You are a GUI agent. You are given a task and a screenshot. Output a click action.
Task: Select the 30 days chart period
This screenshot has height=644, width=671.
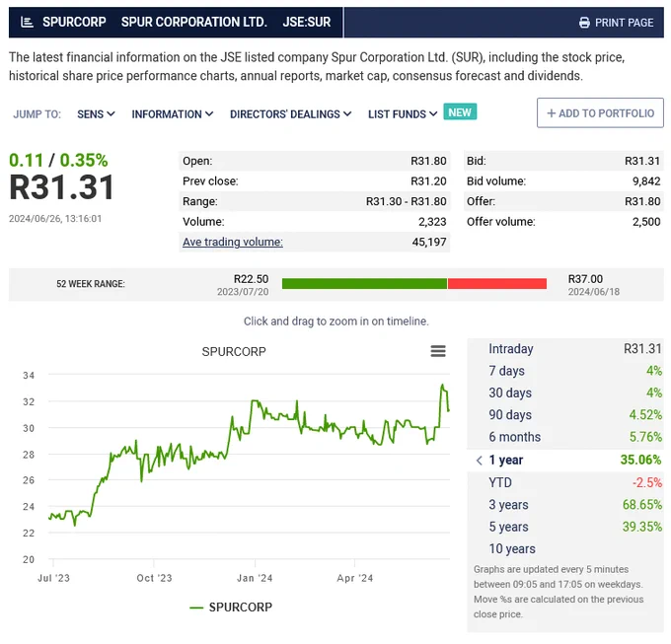(564, 393)
